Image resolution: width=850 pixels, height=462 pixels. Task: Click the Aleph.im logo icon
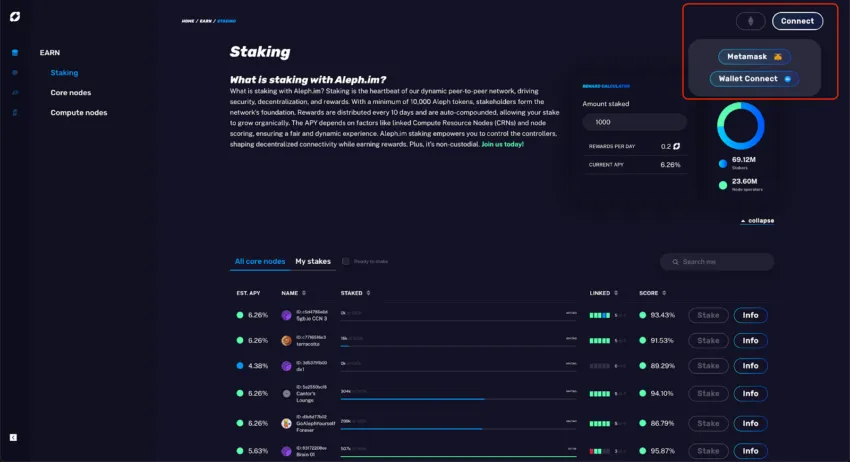click(x=15, y=17)
